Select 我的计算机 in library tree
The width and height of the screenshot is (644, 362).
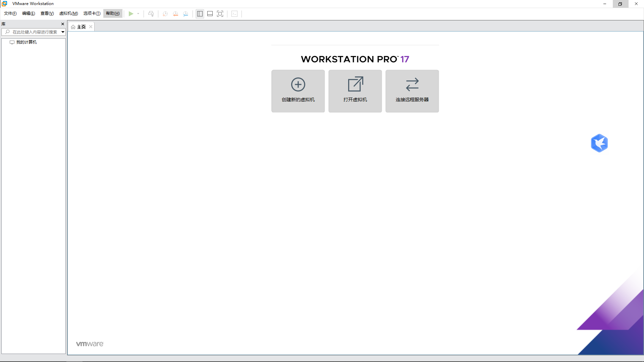point(26,42)
